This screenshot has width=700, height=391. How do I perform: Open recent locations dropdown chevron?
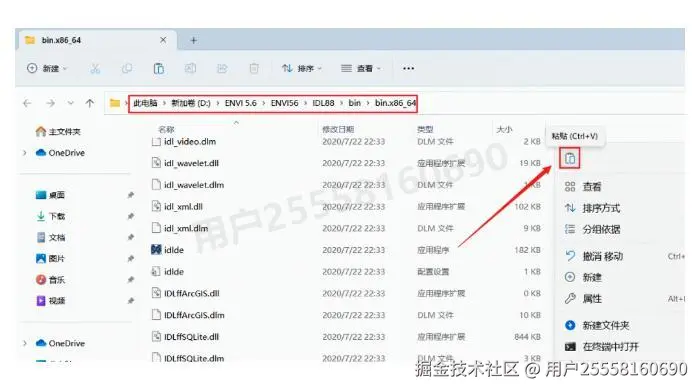71,103
